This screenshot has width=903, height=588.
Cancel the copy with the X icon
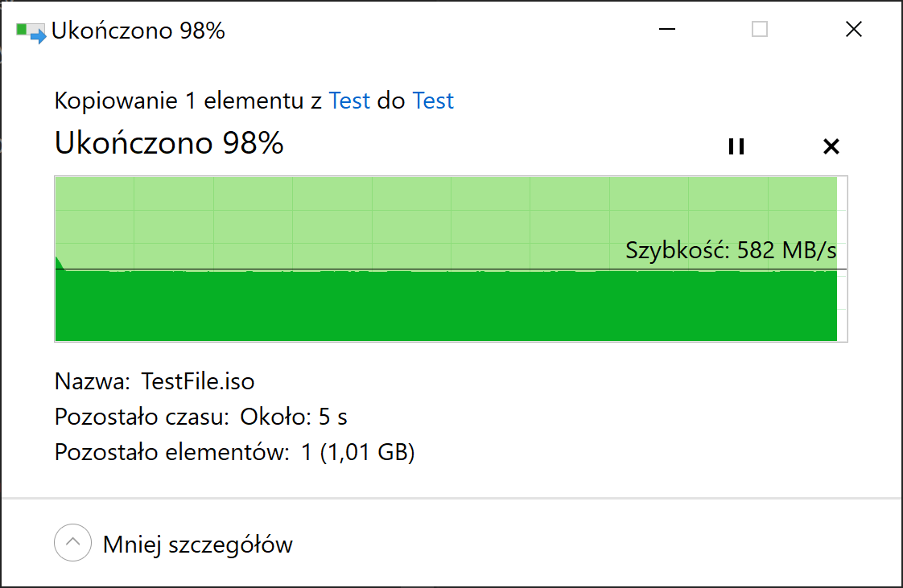[x=831, y=146]
